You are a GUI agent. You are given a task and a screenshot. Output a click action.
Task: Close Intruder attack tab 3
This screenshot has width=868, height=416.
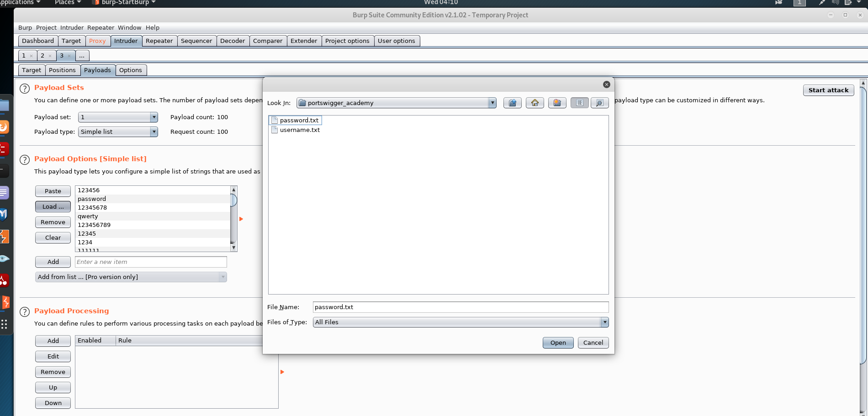pyautogui.click(x=69, y=56)
